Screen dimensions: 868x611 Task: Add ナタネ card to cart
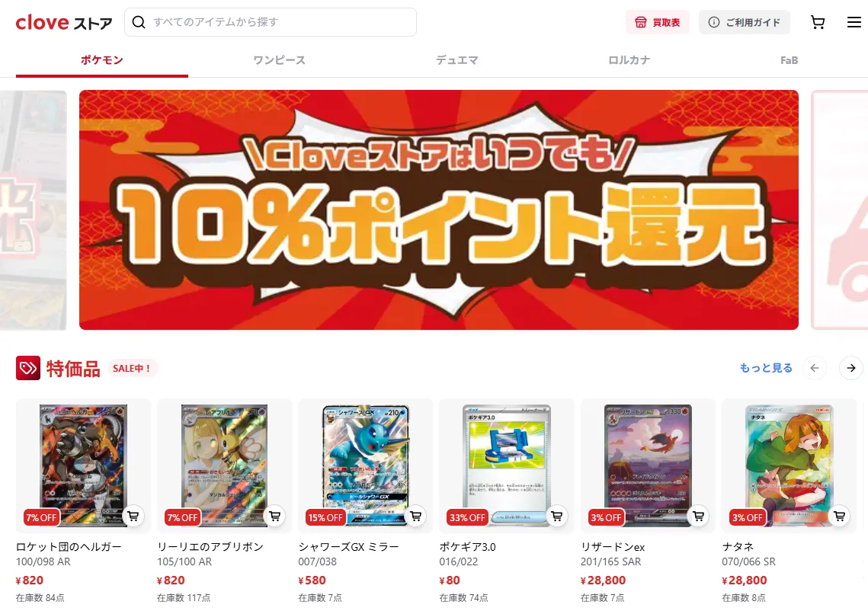coord(839,516)
